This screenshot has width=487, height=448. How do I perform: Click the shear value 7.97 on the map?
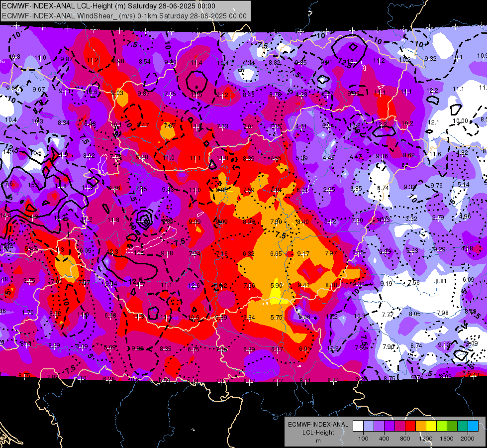pyautogui.click(x=331, y=253)
